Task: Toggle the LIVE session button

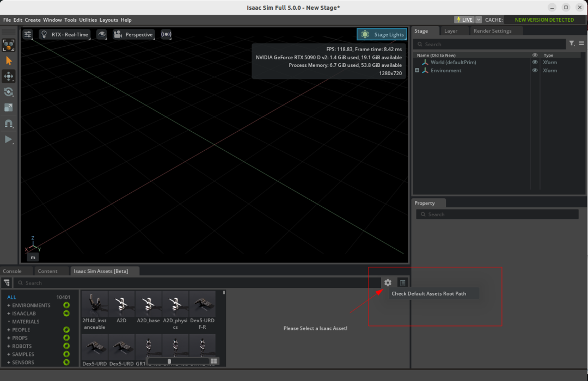Action: (464, 20)
